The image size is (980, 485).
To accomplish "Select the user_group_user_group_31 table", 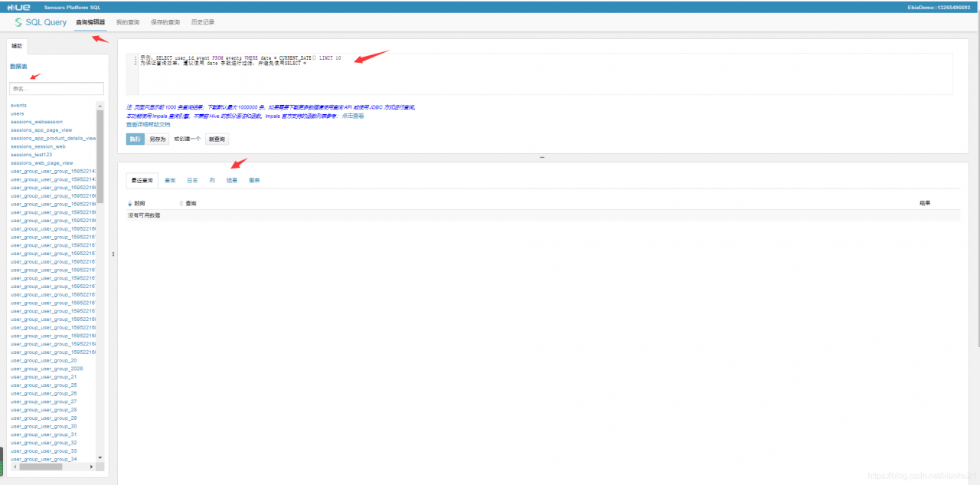I will [44, 434].
